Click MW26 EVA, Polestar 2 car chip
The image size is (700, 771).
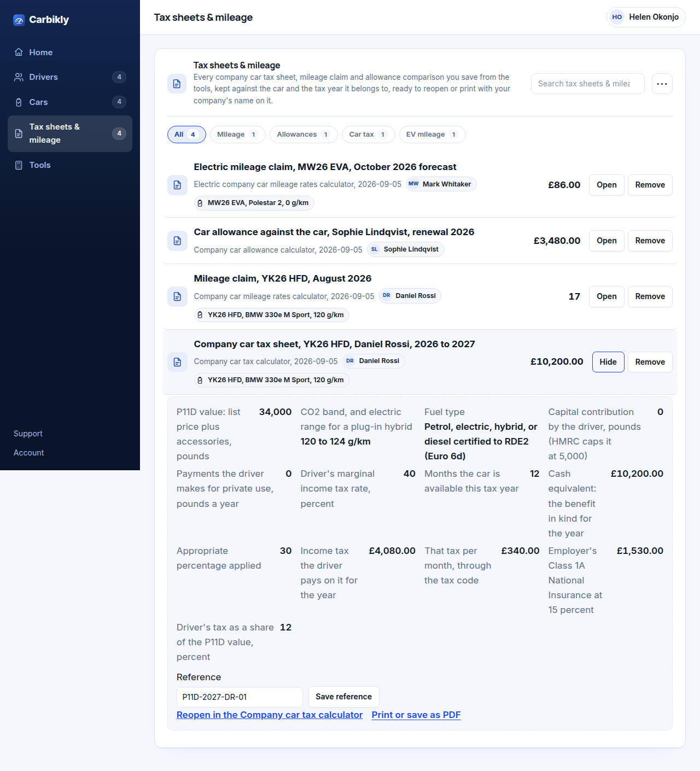(x=254, y=203)
